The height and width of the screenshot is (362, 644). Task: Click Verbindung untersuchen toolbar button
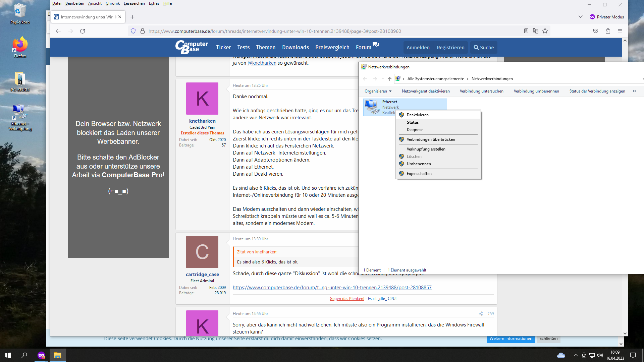pos(481,91)
